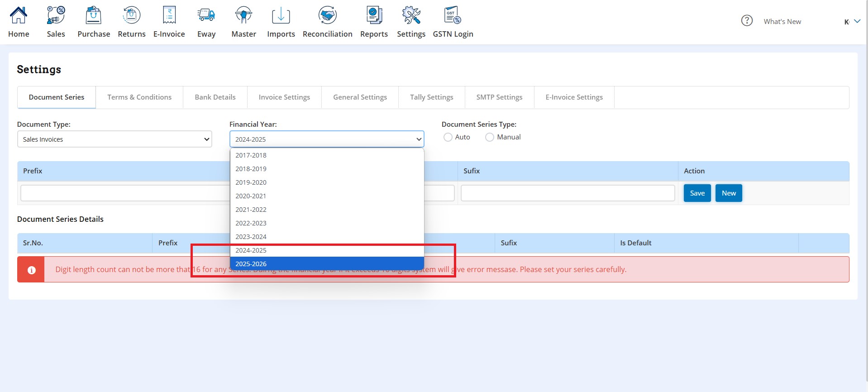868x392 pixels.
Task: Switch to the Terms & Conditions tab
Action: pos(139,97)
